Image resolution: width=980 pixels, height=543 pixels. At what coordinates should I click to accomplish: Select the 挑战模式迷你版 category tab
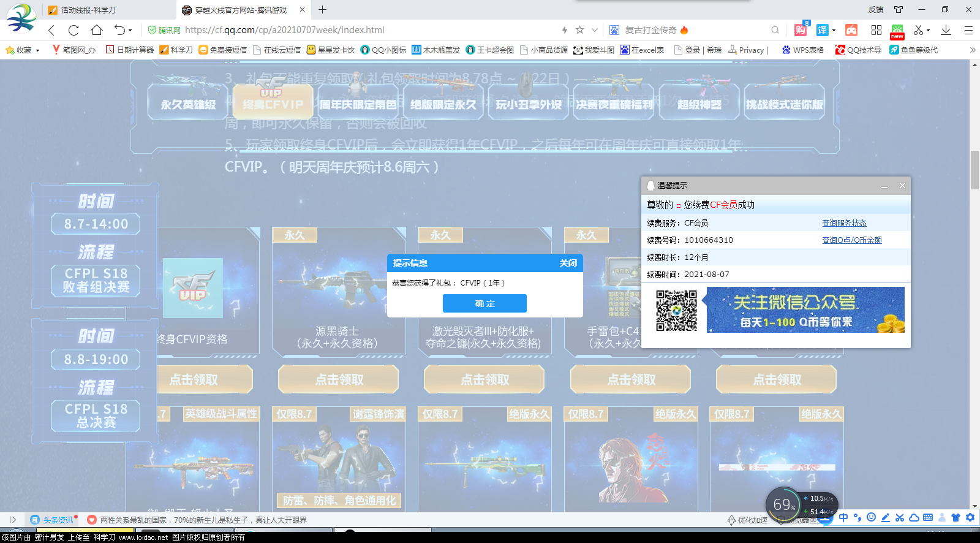click(x=785, y=101)
